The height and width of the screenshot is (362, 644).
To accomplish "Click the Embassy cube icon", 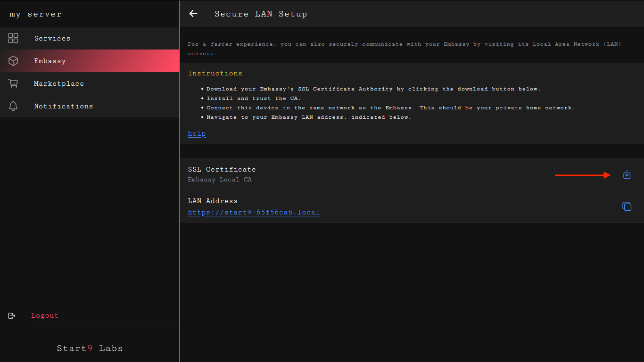I will 13,61.
